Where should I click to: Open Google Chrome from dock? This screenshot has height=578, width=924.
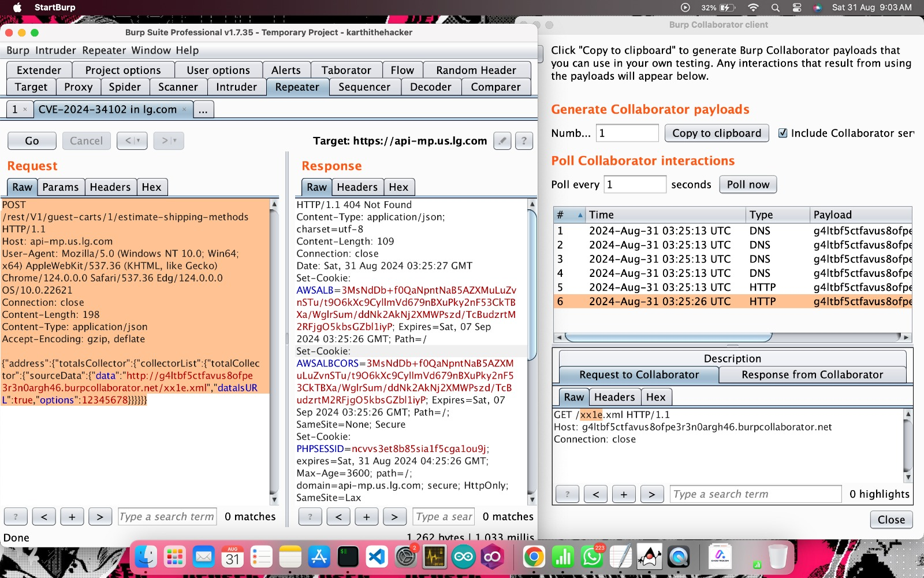(534, 557)
